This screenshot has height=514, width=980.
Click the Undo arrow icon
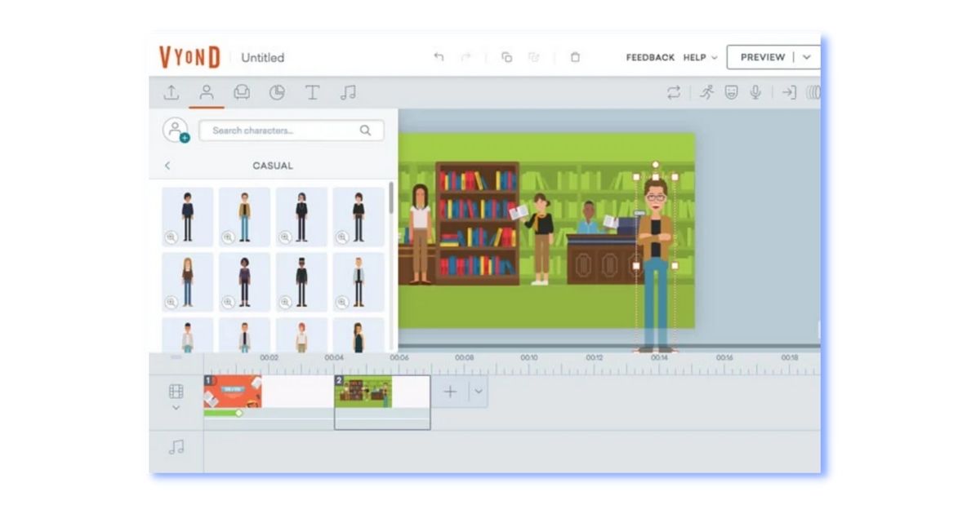[x=439, y=57]
